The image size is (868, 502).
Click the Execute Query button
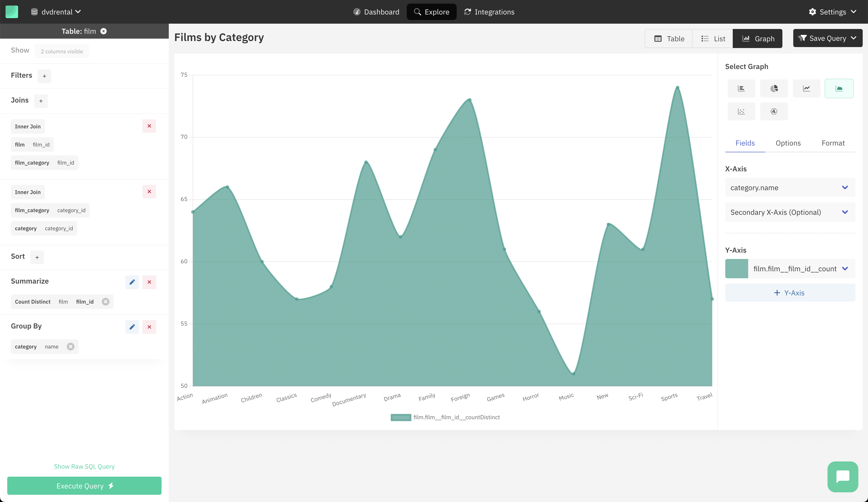click(84, 486)
